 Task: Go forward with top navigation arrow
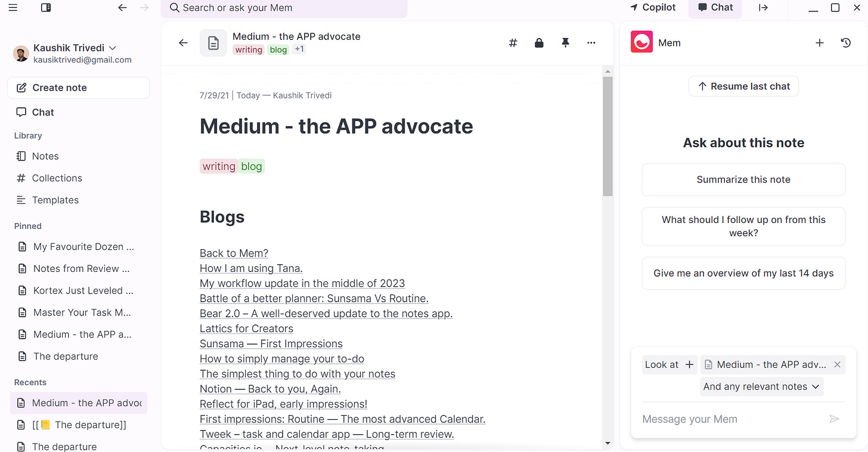pos(144,7)
